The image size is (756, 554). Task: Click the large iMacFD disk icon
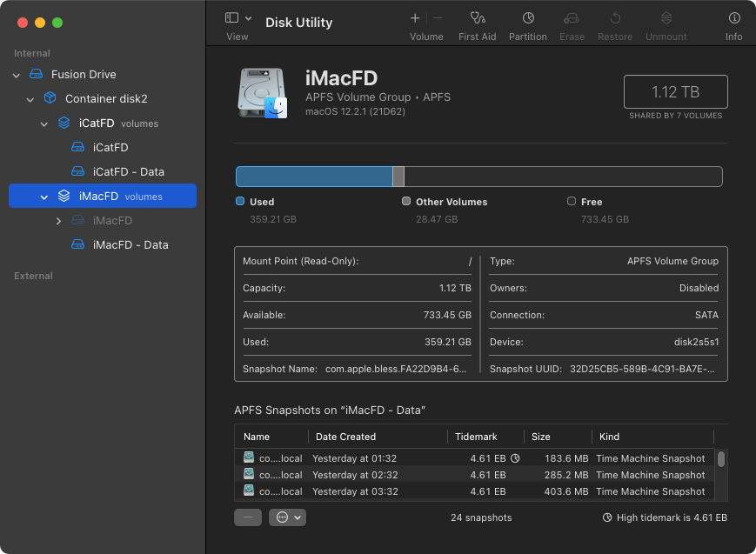(262, 93)
